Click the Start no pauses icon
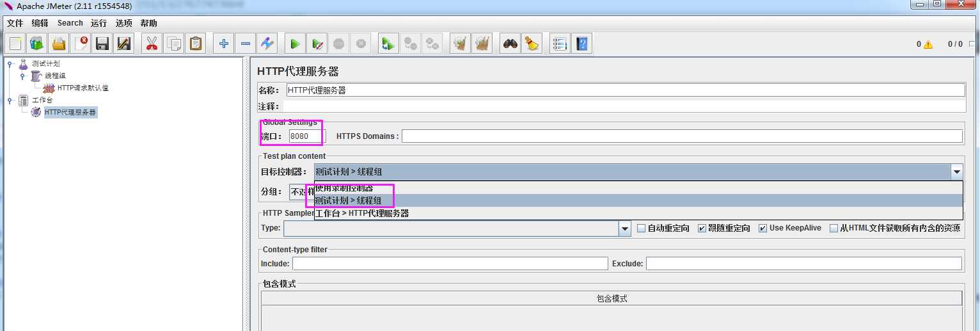The height and width of the screenshot is (331, 980). (317, 44)
